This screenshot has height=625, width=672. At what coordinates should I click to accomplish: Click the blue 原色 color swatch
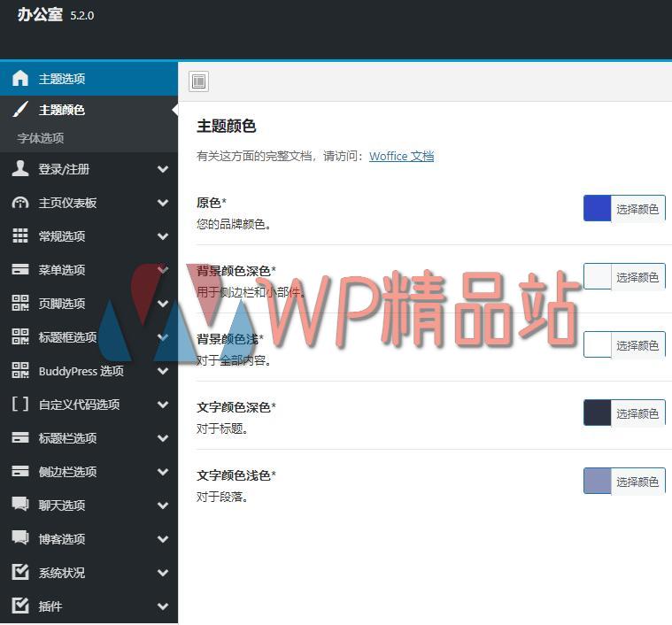pyautogui.click(x=598, y=208)
